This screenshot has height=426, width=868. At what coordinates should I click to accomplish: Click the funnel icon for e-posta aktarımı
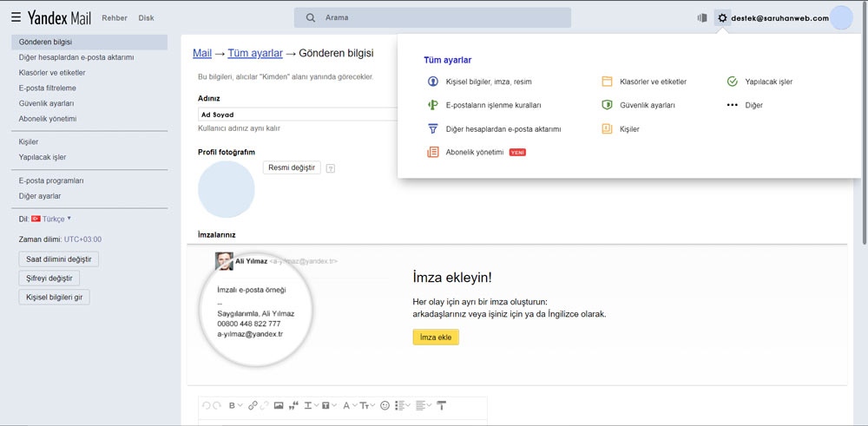pyautogui.click(x=433, y=129)
